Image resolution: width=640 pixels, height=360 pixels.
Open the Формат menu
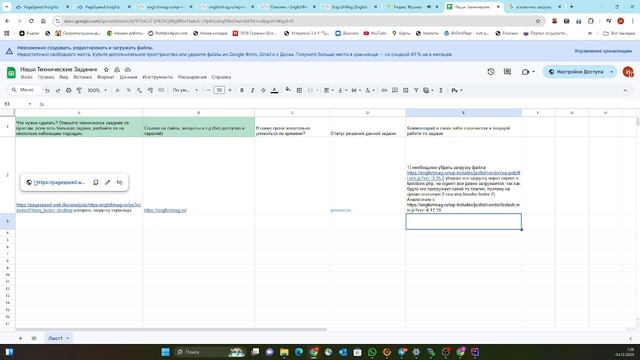tap(106, 77)
